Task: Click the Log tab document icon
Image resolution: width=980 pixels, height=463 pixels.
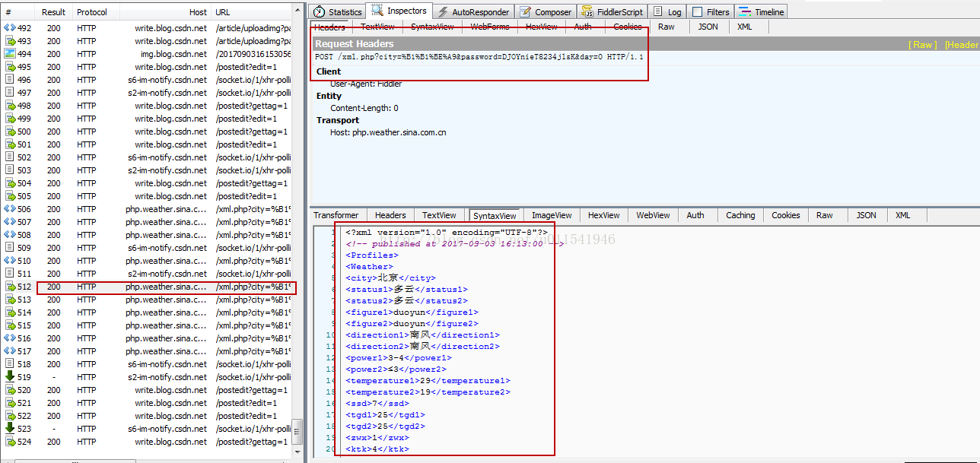Action: (659, 12)
